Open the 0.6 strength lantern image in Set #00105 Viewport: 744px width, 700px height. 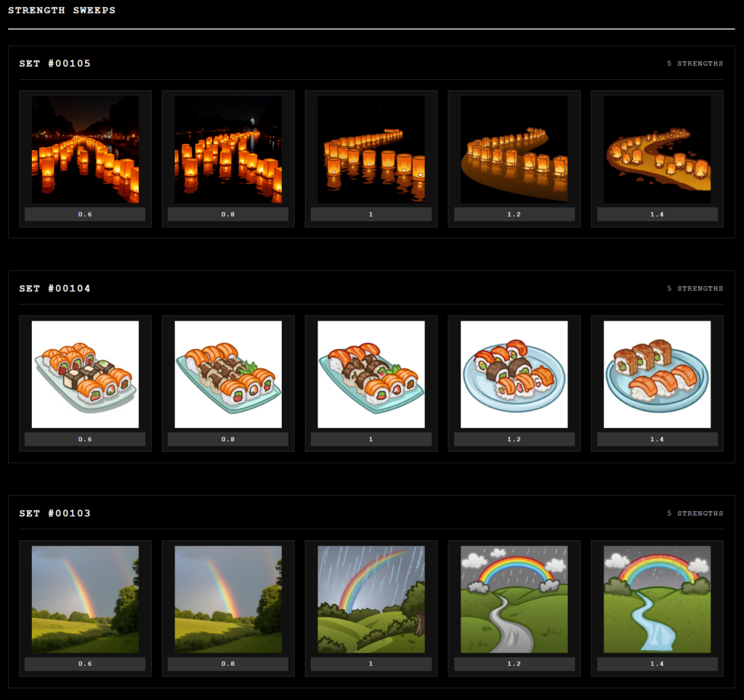pos(85,149)
